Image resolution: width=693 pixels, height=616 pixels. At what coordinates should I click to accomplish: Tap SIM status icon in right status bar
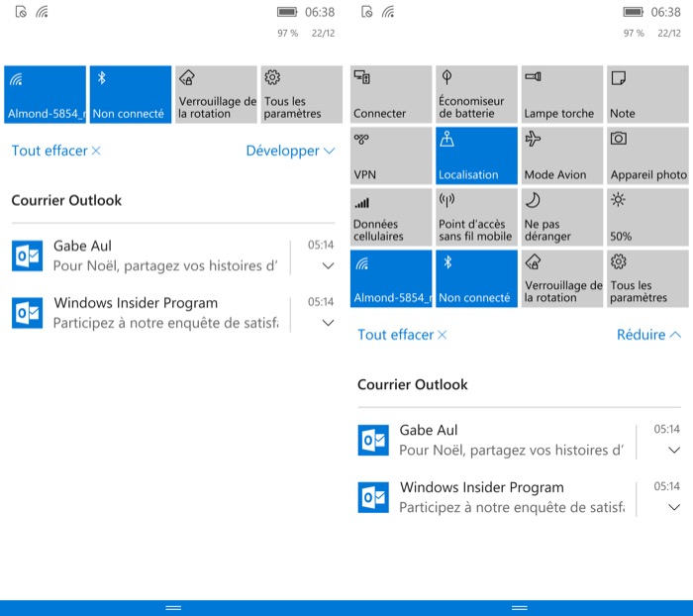point(367,12)
